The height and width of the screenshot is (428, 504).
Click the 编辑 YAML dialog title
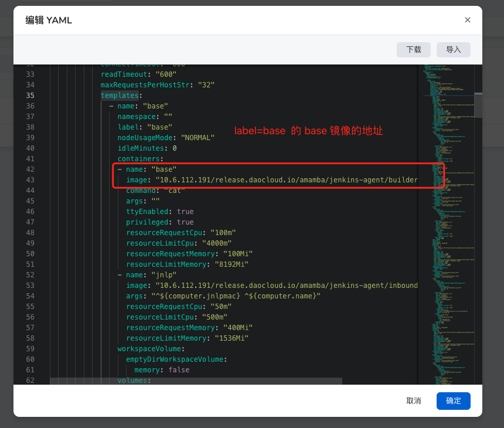point(49,21)
